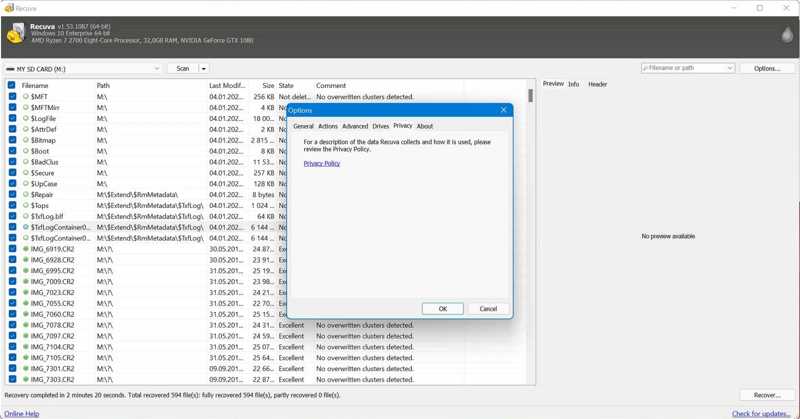Click the Scan button
This screenshot has height=419, width=800.
[183, 68]
